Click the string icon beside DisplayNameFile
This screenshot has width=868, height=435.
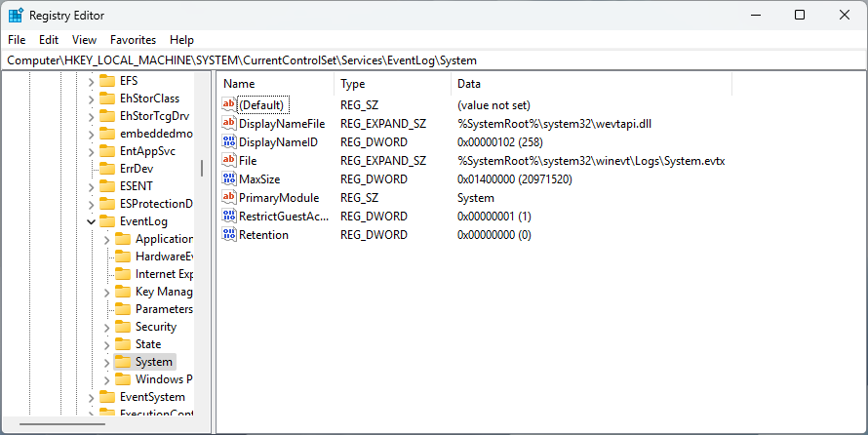pyautogui.click(x=228, y=123)
